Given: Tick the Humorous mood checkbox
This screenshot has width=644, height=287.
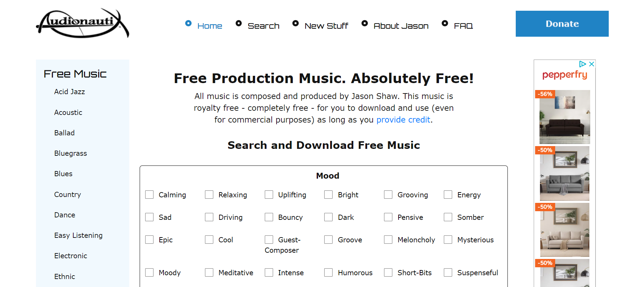Looking at the screenshot, I should tap(328, 272).
